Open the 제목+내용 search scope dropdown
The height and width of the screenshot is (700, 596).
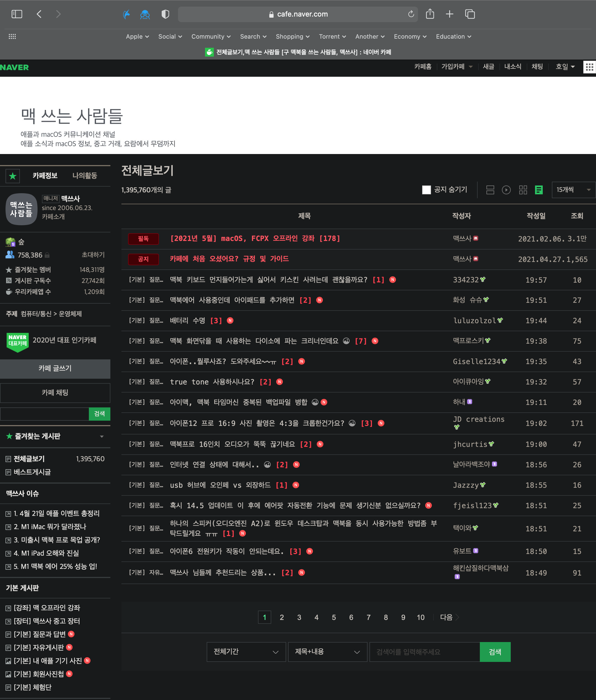point(327,652)
